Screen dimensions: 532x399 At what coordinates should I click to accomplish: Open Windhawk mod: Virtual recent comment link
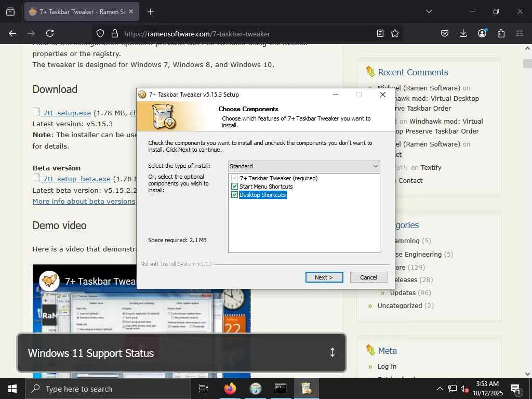point(446,121)
